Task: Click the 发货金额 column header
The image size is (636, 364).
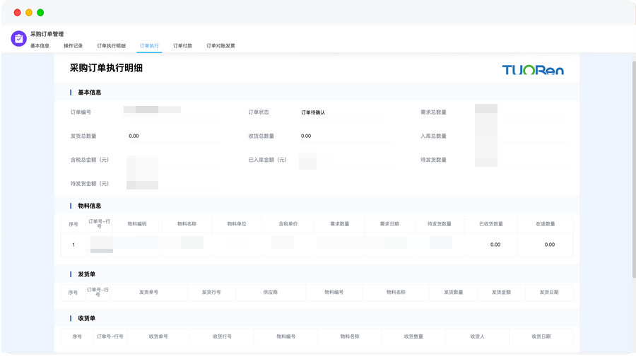Action: coord(501,292)
